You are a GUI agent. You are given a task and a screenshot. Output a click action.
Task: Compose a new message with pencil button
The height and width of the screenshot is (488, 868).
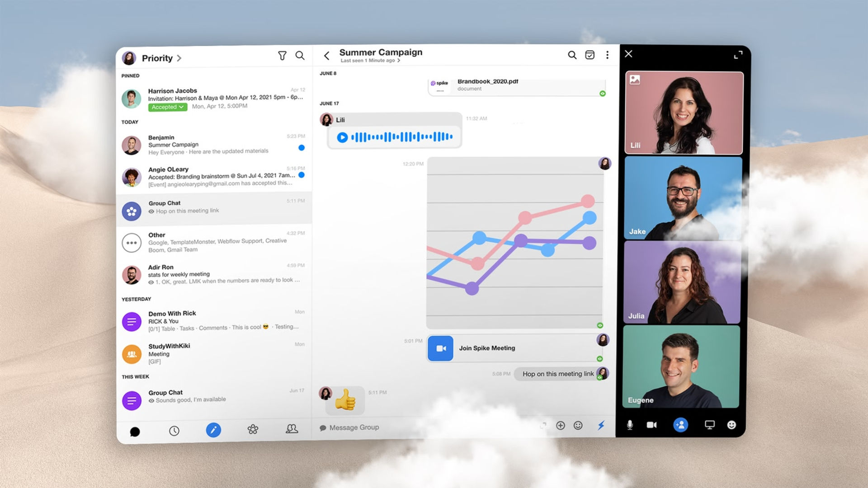213,430
